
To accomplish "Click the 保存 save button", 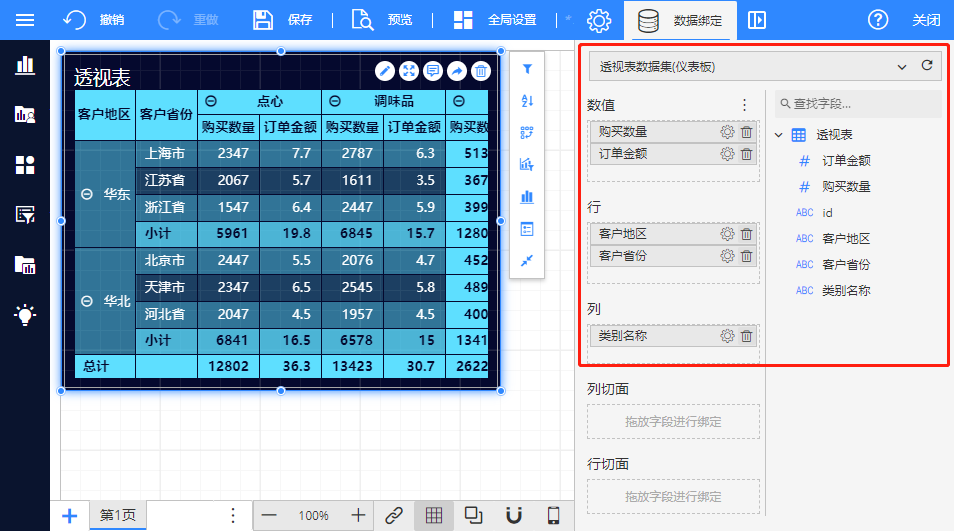I will coord(283,20).
